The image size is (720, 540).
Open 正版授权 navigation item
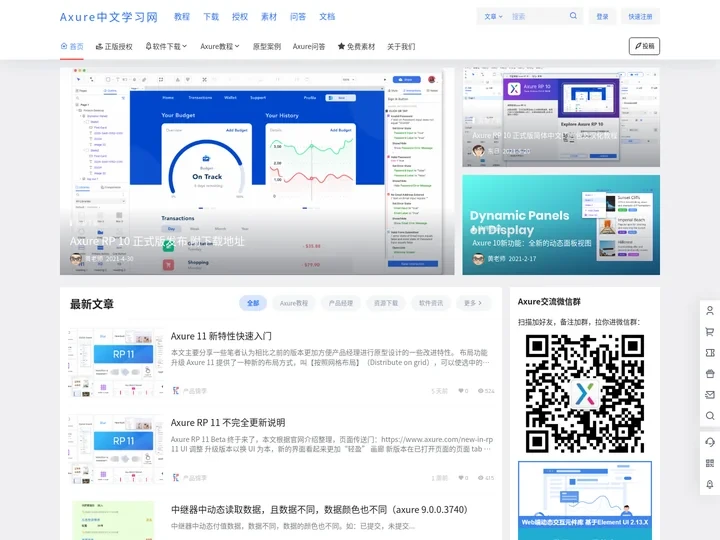(x=114, y=46)
